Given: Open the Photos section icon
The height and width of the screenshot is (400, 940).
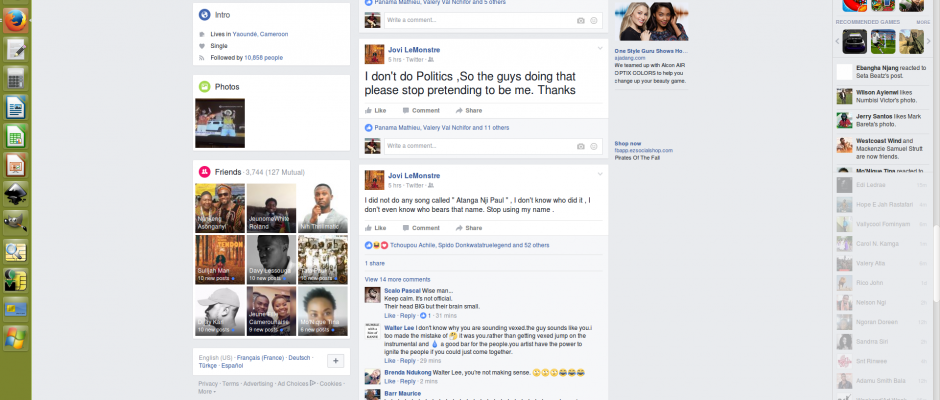Looking at the screenshot, I should (x=204, y=86).
